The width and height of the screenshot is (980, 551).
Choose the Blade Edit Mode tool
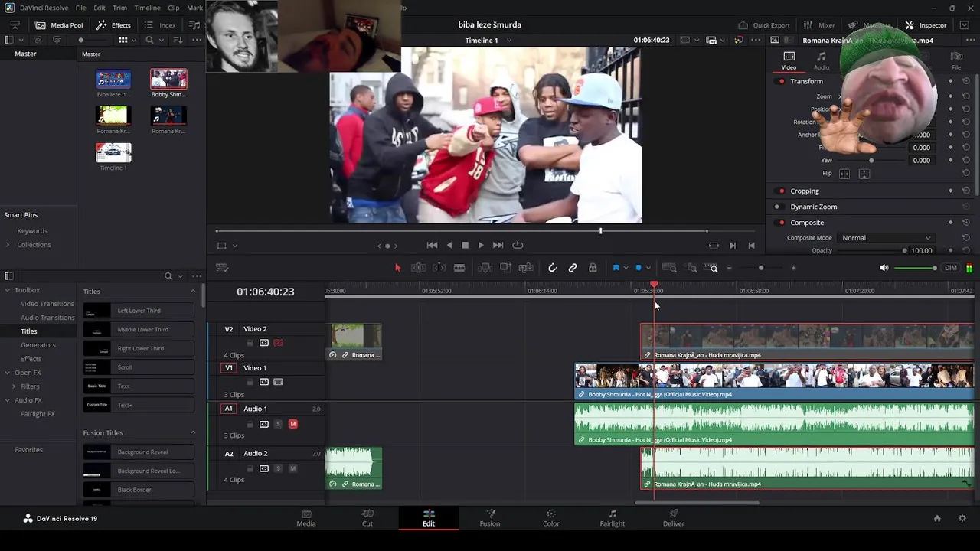point(459,268)
